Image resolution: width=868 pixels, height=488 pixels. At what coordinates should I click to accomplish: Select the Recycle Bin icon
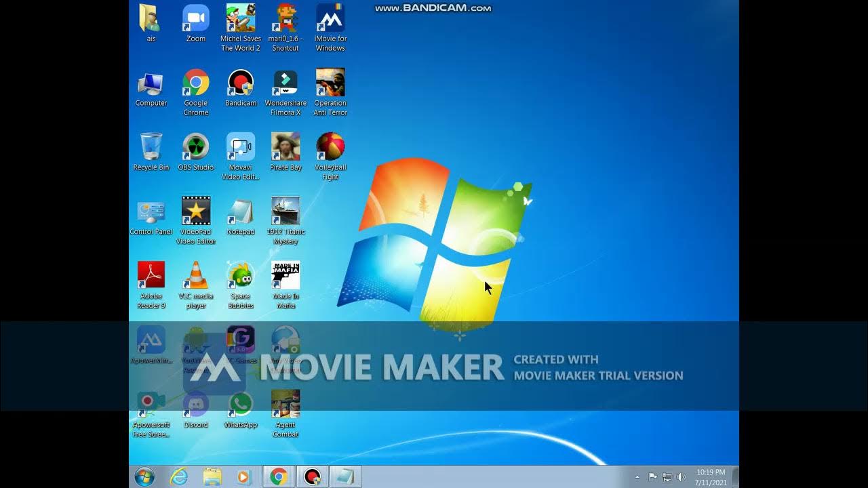pyautogui.click(x=151, y=152)
